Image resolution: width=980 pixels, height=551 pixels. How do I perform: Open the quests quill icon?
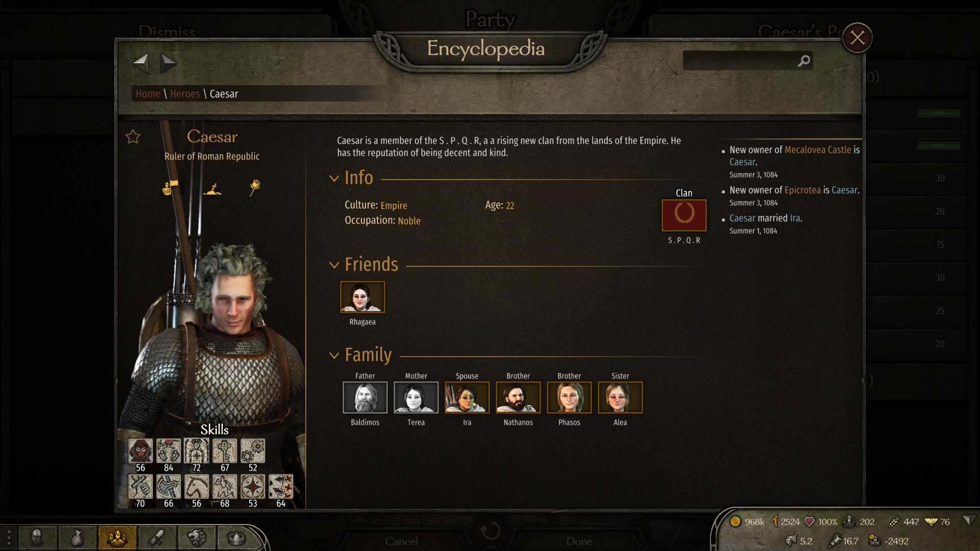pyautogui.click(x=157, y=538)
